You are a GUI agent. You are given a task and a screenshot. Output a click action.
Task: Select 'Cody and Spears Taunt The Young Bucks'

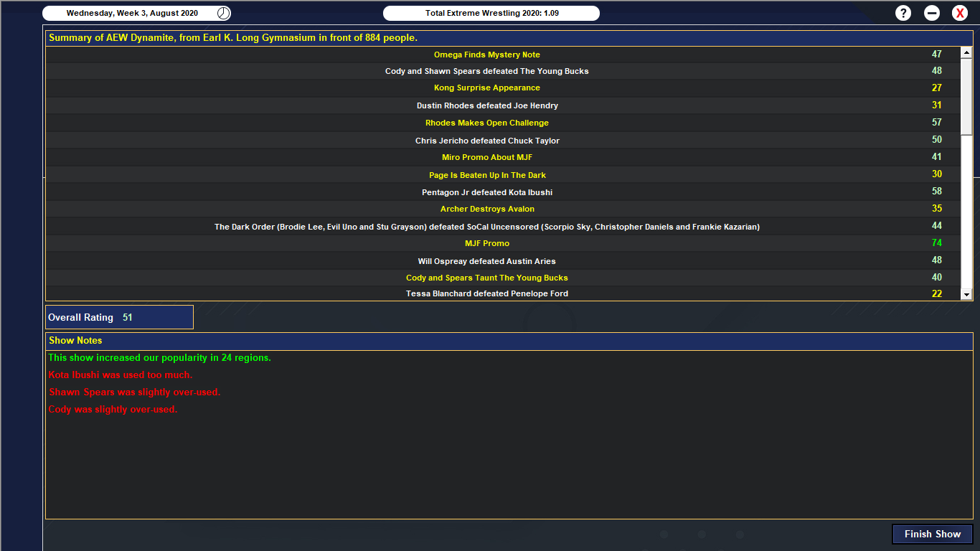point(502,278)
